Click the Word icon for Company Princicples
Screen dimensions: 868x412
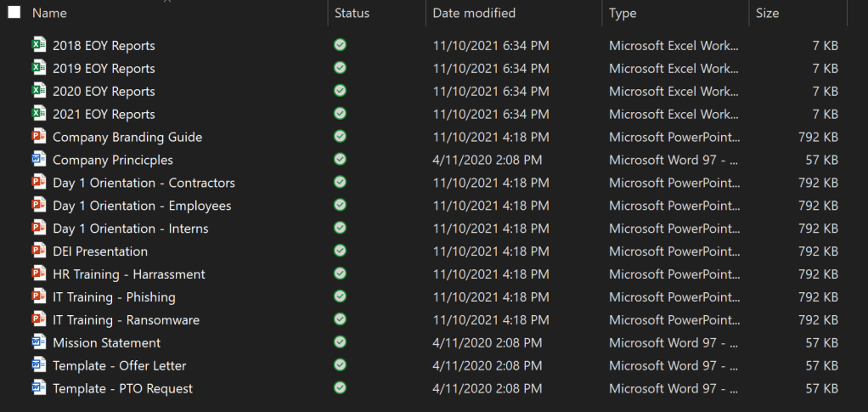[38, 160]
